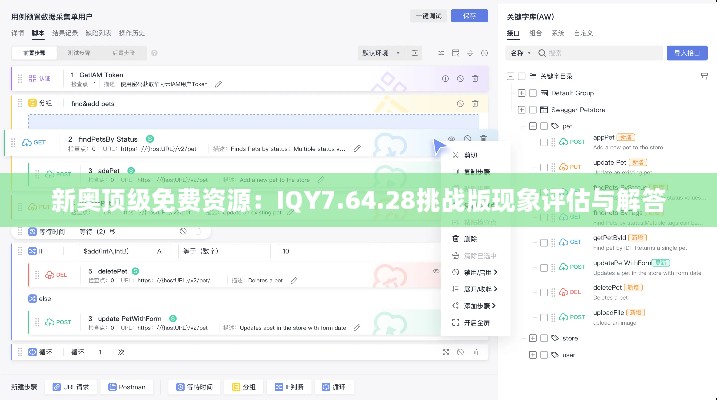Switch to 系统 tab in keyword library

point(558,33)
